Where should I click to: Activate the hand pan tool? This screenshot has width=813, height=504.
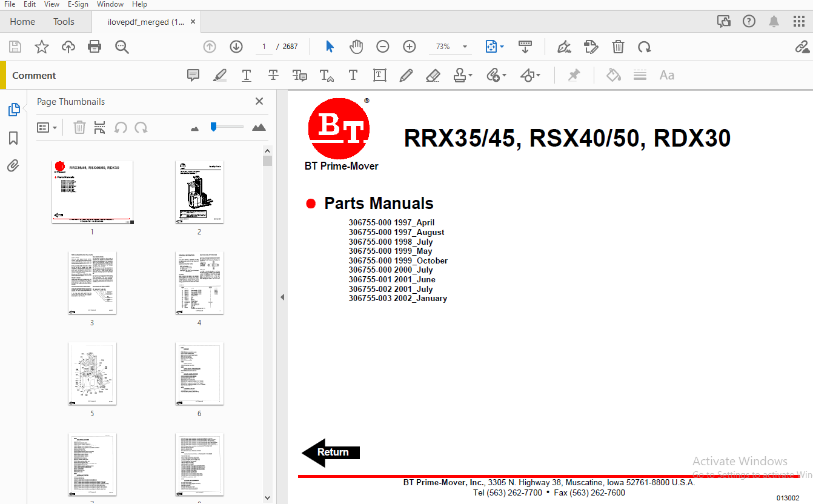click(356, 47)
